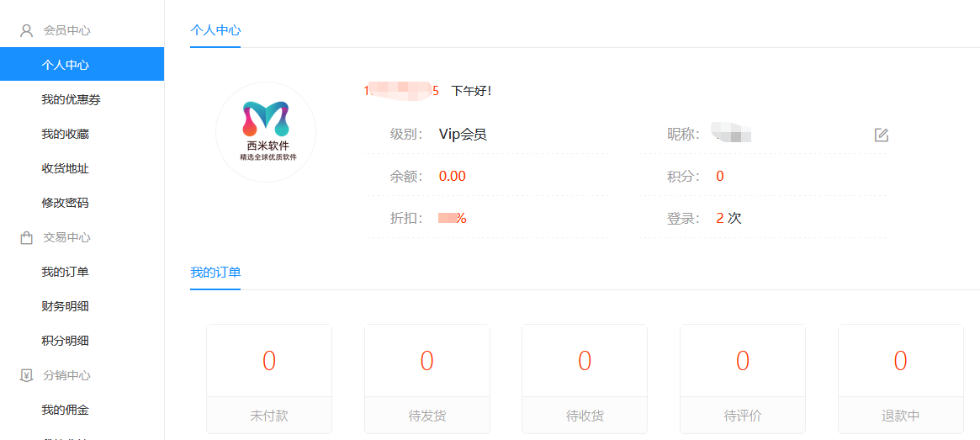The image size is (980, 440).
Task: View 未付款 unpaid orders card
Action: pyautogui.click(x=269, y=379)
